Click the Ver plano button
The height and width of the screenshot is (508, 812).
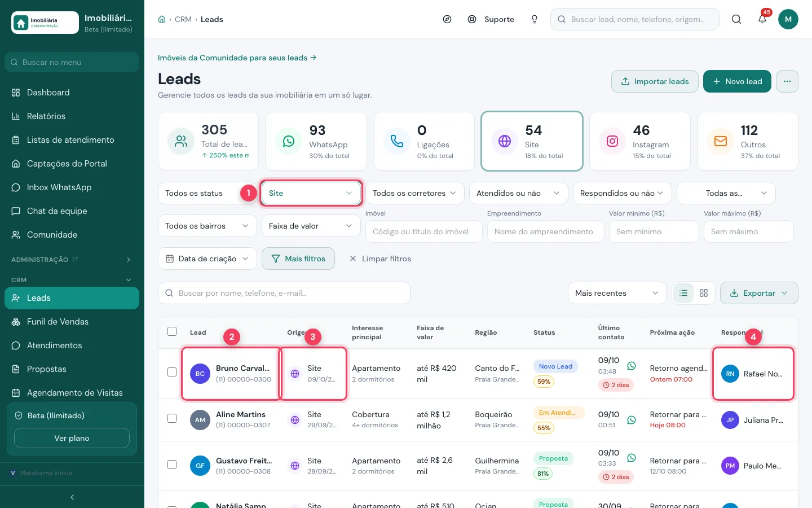point(72,438)
